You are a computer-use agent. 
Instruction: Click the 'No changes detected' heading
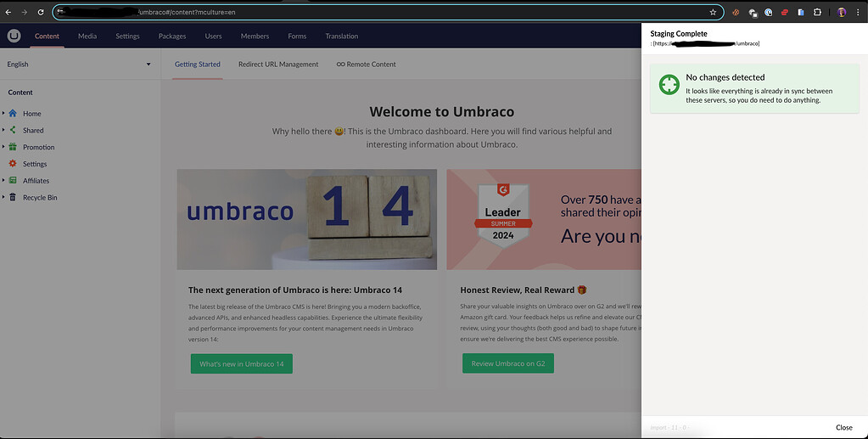point(725,77)
